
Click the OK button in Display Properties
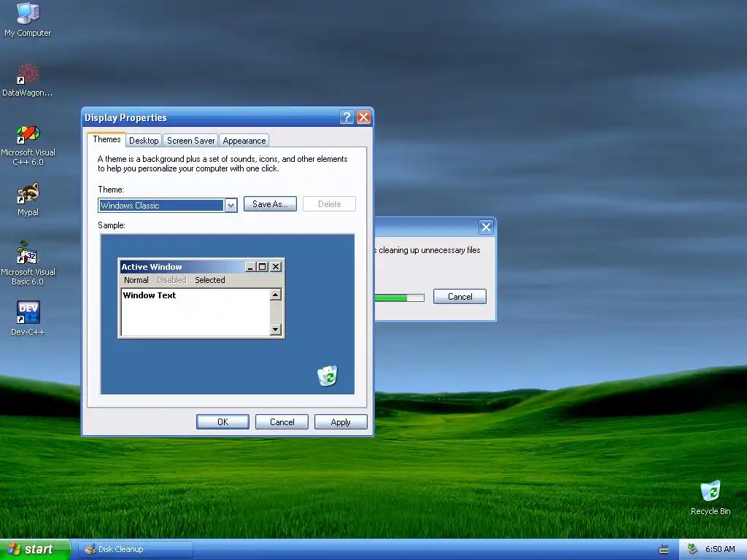tap(222, 422)
